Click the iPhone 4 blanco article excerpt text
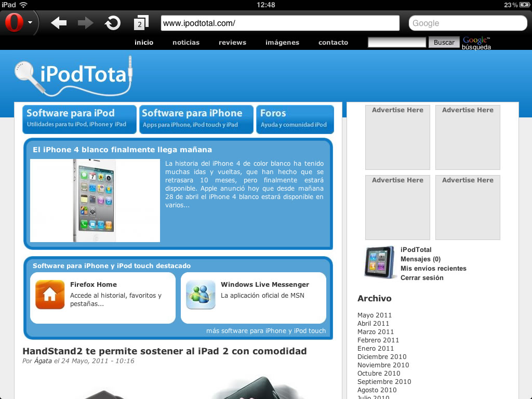This screenshot has height=399, width=532. click(x=244, y=184)
